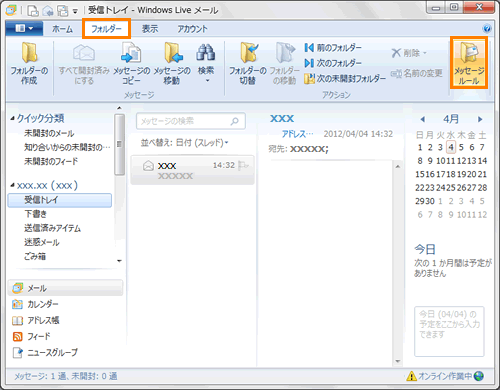Click the Create Folder (フォルダーの作成) icon

click(29, 63)
